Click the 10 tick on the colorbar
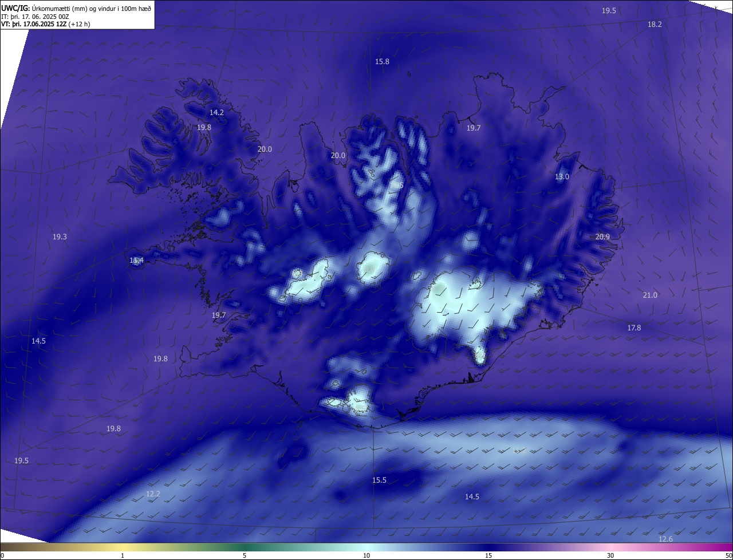This screenshot has height=560, width=733. click(x=366, y=555)
